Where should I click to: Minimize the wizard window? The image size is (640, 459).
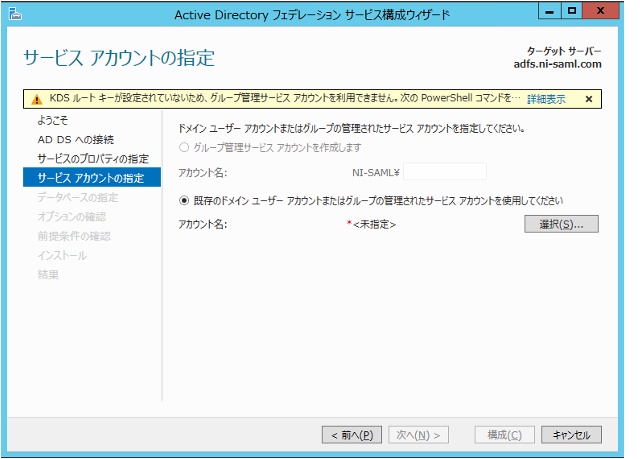pos(550,11)
